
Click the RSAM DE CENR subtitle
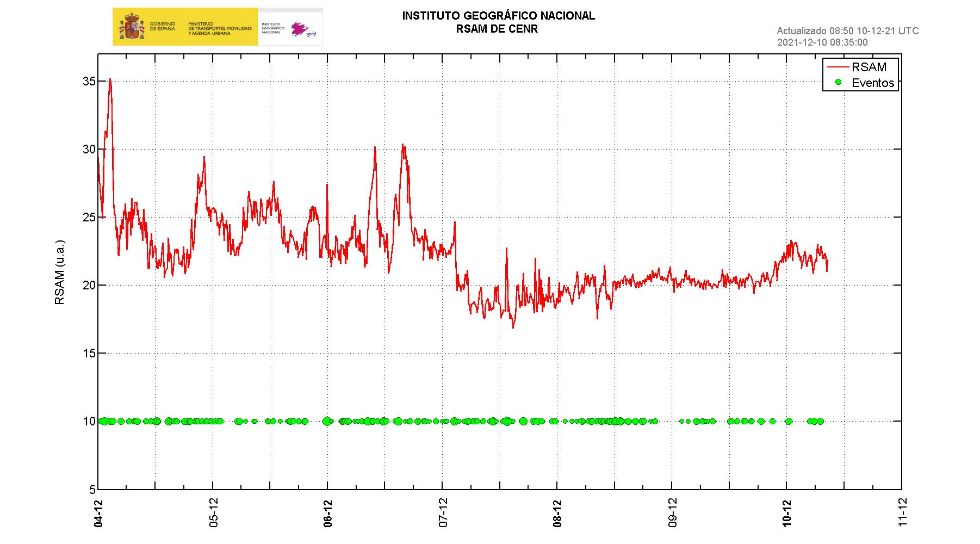pyautogui.click(x=497, y=29)
